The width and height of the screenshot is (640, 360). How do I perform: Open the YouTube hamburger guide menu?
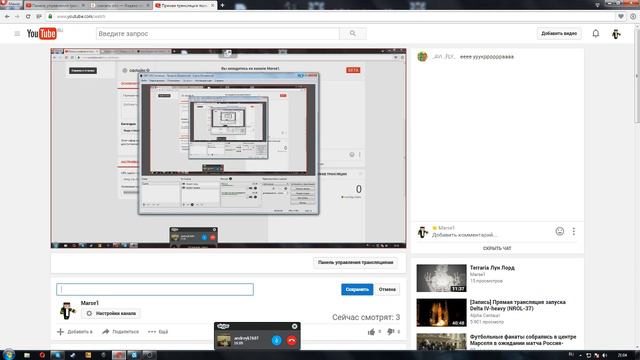coord(17,33)
